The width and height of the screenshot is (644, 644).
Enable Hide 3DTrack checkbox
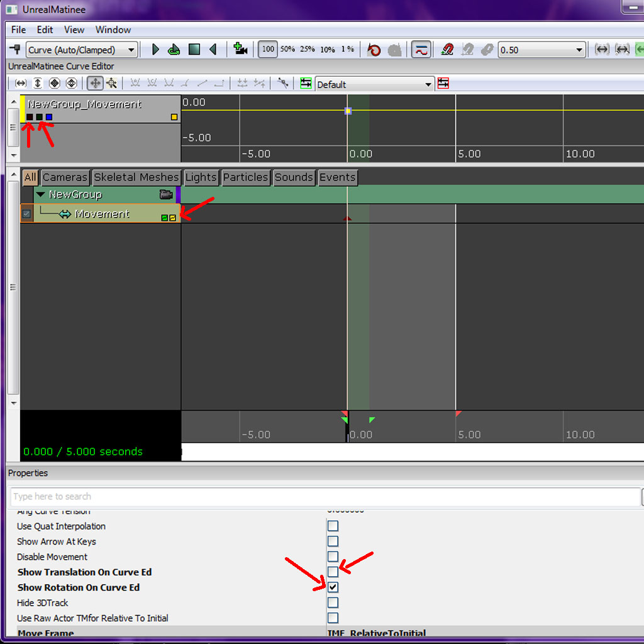coord(333,602)
